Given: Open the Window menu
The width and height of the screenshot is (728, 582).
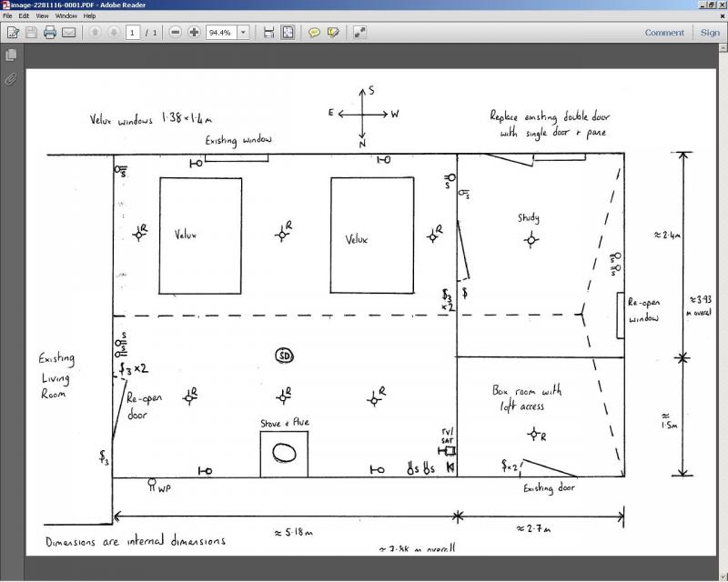Looking at the screenshot, I should 66,15.
